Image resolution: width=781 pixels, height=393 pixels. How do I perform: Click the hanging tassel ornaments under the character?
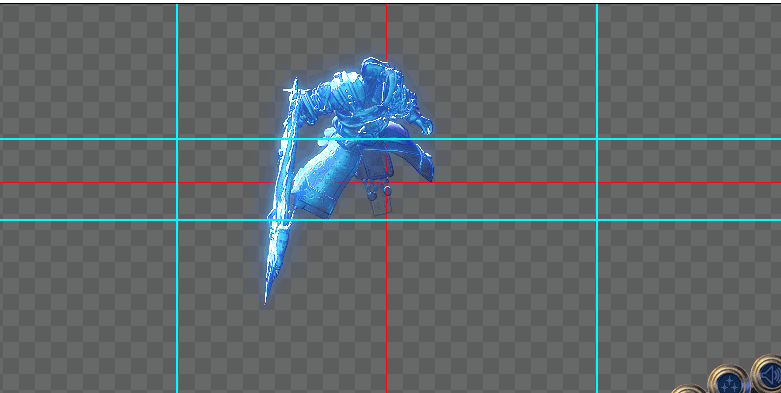point(380,191)
